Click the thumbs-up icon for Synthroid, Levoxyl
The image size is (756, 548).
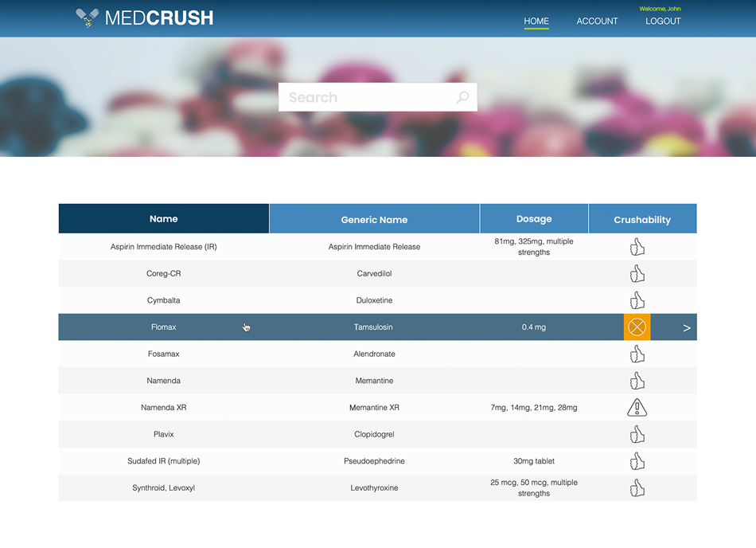637,487
